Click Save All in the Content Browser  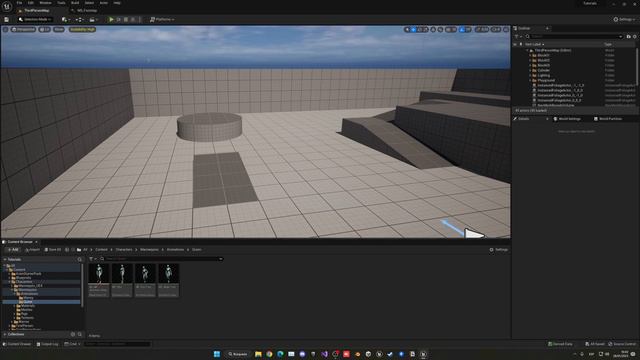(53, 249)
